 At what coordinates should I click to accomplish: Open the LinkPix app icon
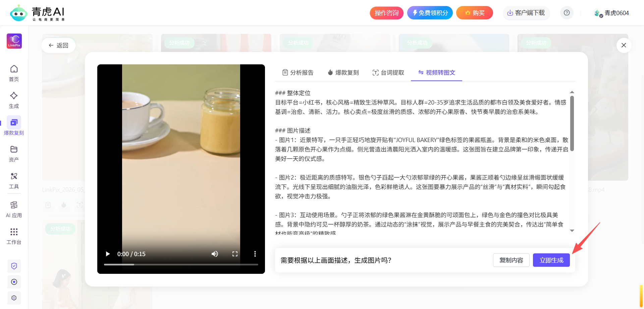coord(14,41)
